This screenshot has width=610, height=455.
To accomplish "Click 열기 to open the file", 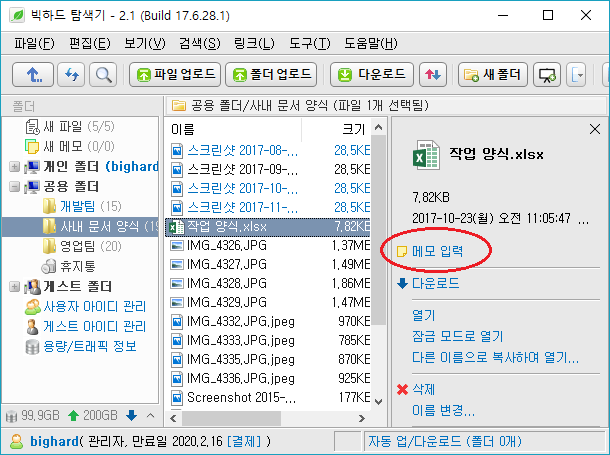I will pyautogui.click(x=424, y=315).
